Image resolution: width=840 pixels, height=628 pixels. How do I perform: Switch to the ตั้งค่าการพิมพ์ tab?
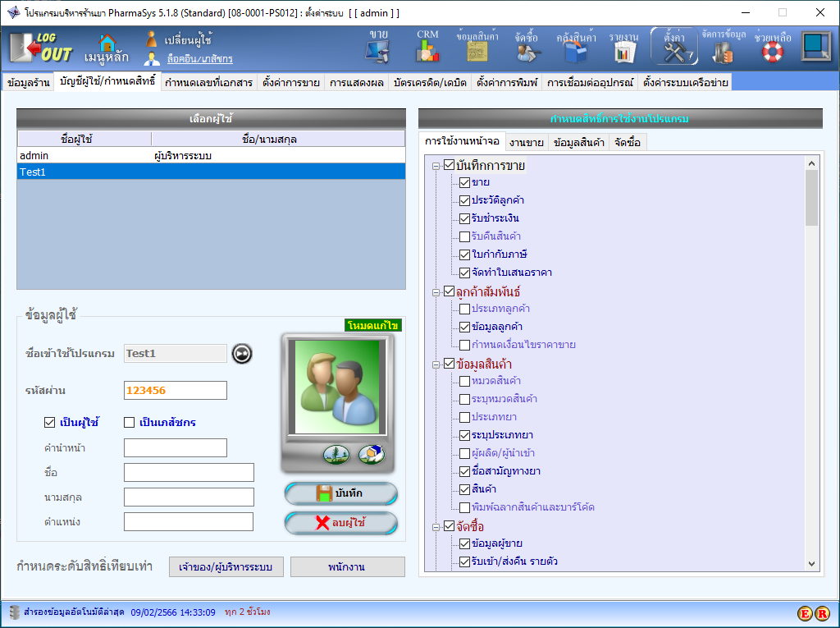(x=507, y=82)
